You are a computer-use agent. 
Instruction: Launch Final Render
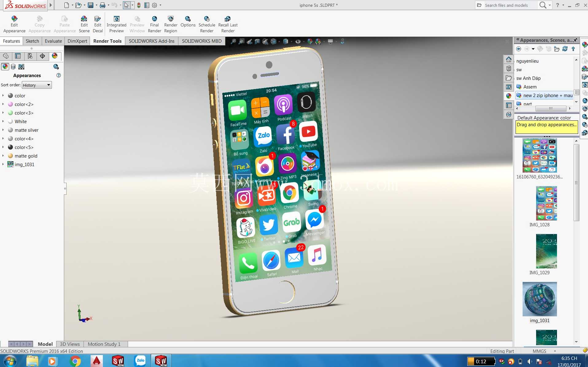(154, 24)
